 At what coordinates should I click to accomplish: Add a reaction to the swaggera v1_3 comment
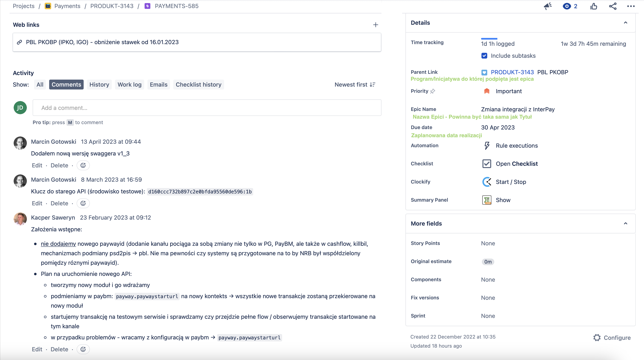coord(83,165)
